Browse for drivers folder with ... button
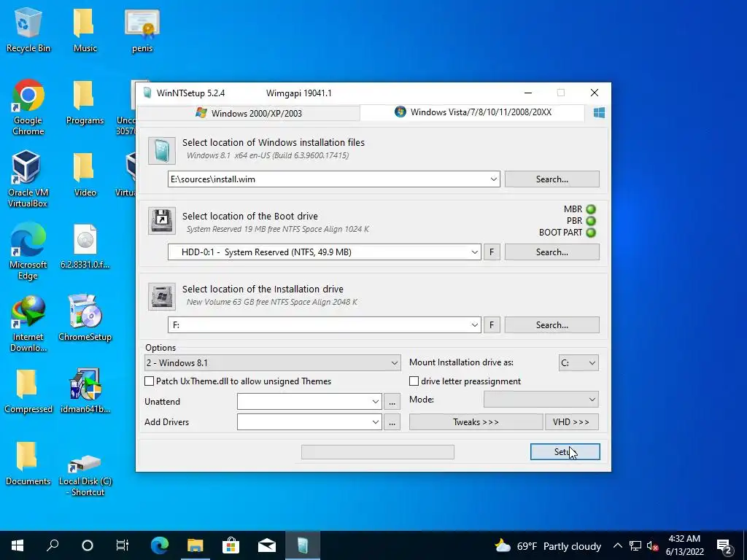 [x=392, y=422]
